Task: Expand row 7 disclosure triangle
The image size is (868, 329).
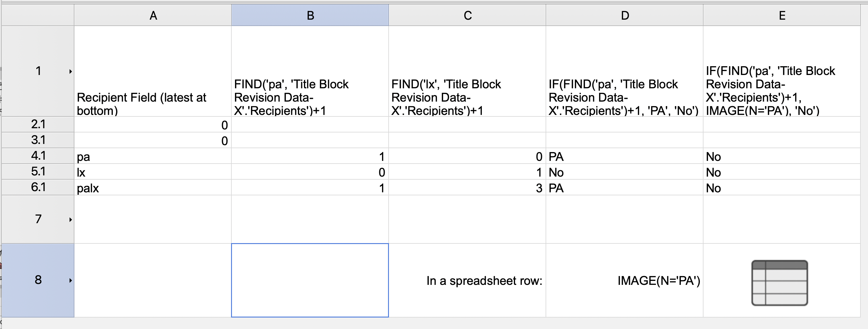Action: (x=70, y=220)
